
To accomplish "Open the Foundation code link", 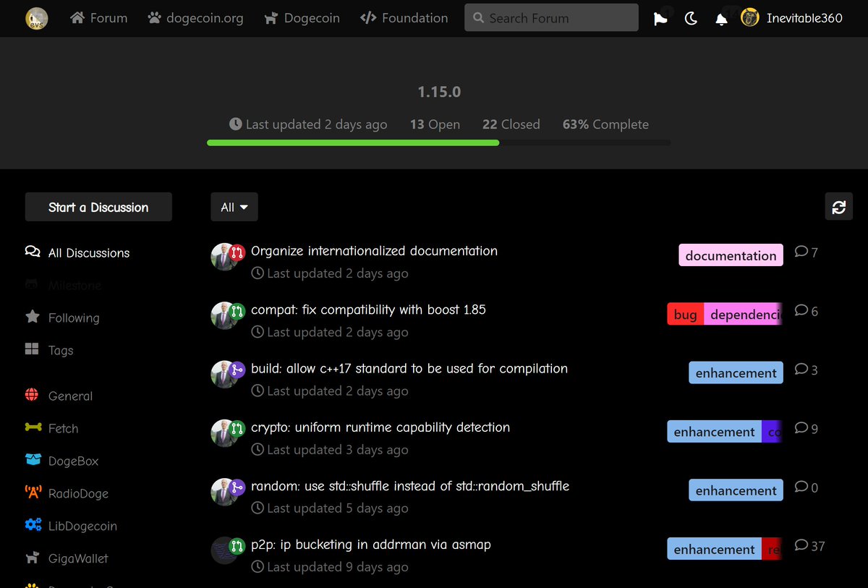I will [404, 18].
